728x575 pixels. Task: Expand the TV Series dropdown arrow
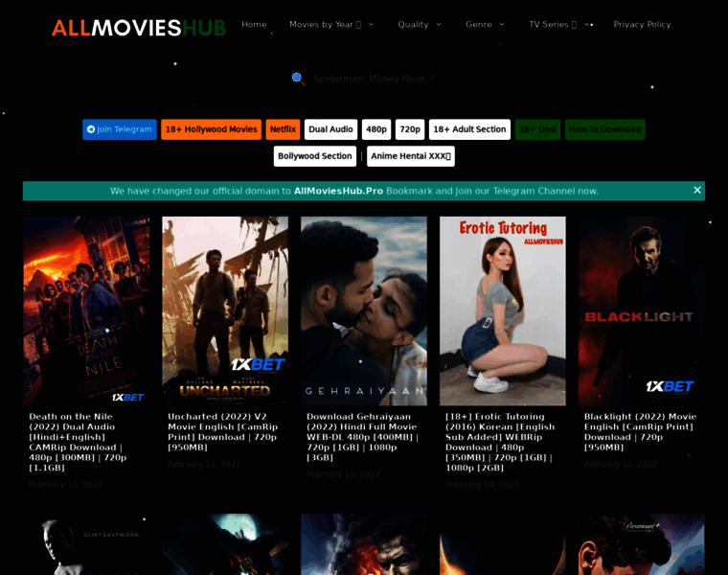coord(588,24)
